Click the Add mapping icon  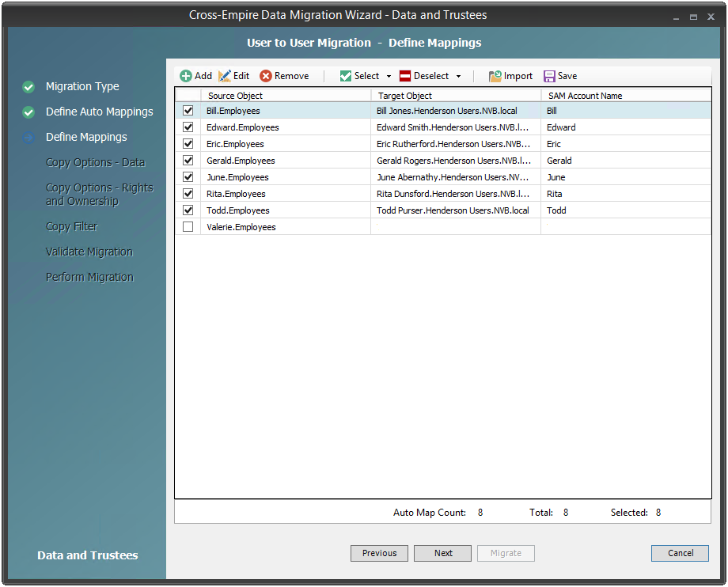(x=186, y=76)
